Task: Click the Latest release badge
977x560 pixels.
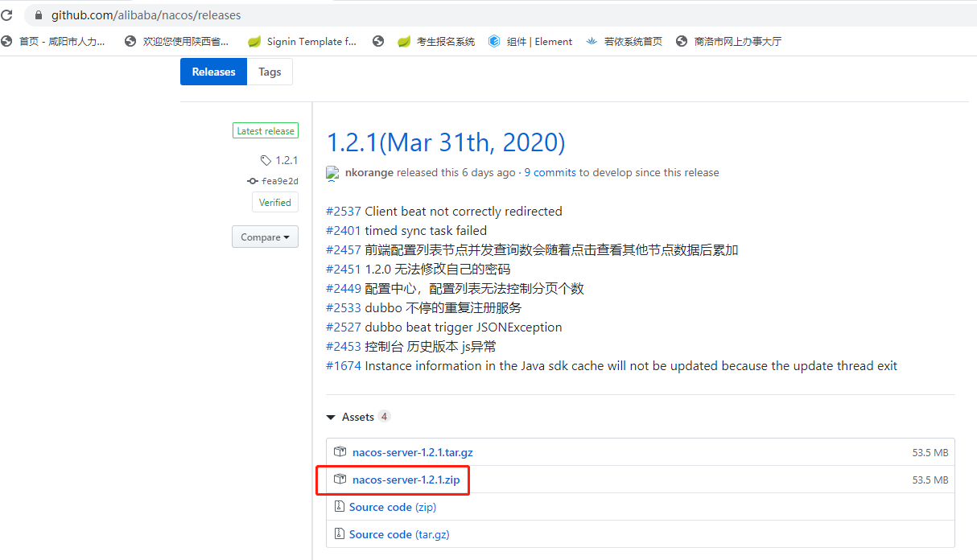Action: [x=266, y=131]
